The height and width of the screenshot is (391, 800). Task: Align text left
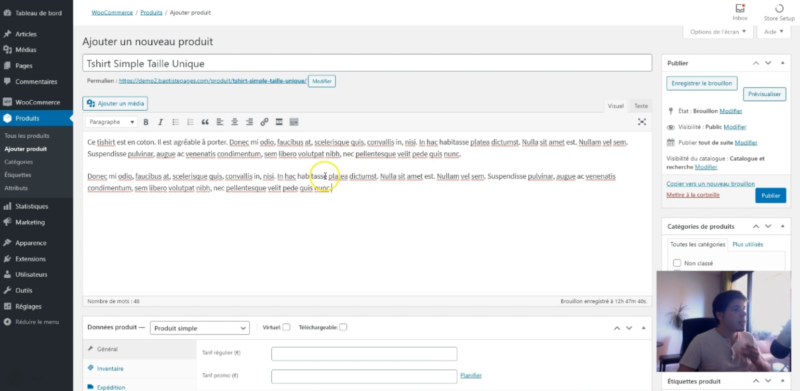coord(220,122)
